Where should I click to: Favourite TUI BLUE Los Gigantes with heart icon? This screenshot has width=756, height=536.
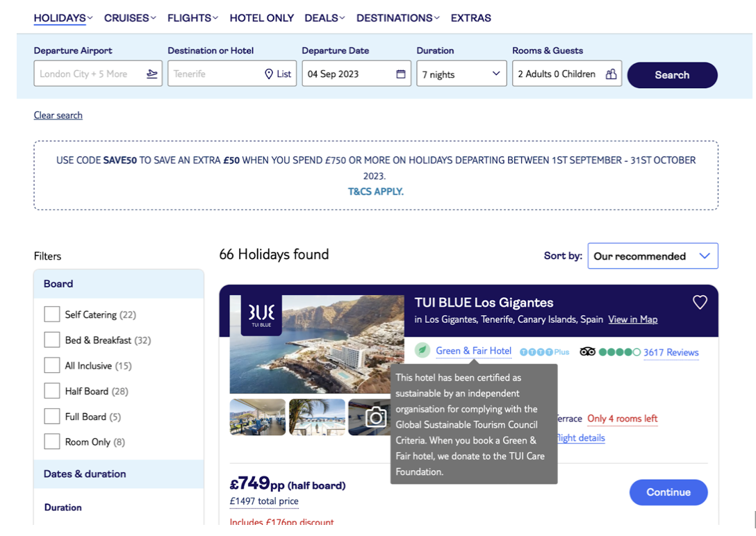coord(700,303)
